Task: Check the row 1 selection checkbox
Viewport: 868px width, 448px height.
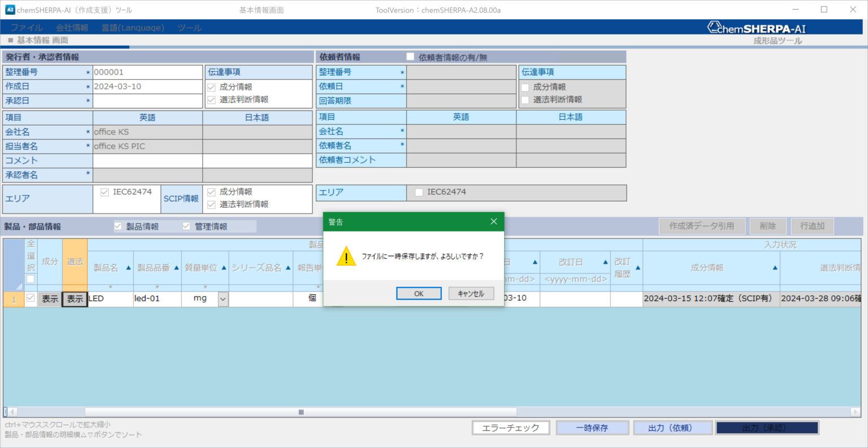Action: click(x=31, y=298)
